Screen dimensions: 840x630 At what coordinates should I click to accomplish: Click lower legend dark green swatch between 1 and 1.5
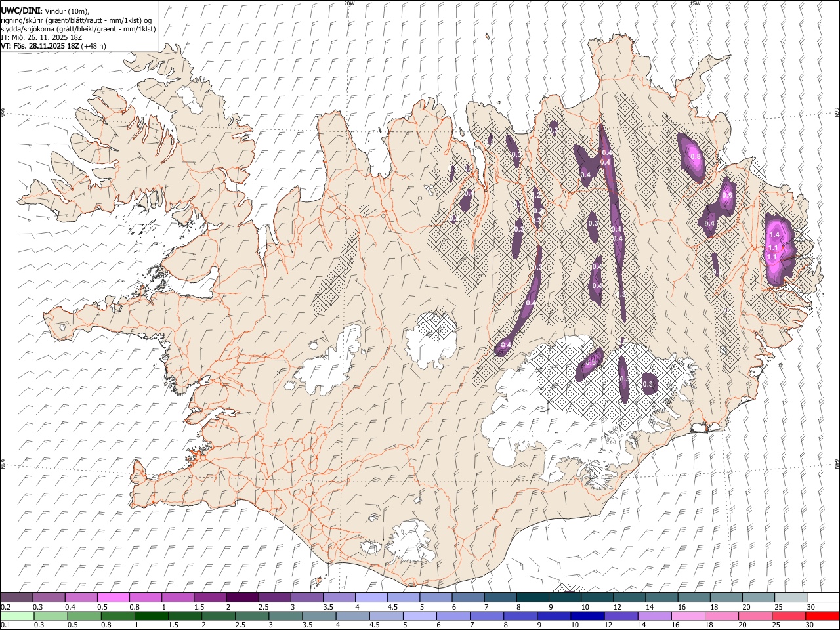150,616
